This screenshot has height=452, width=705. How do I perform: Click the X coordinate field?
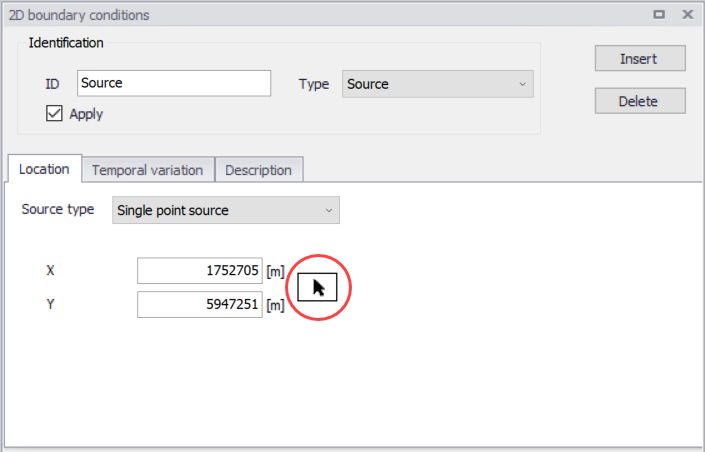(x=200, y=271)
